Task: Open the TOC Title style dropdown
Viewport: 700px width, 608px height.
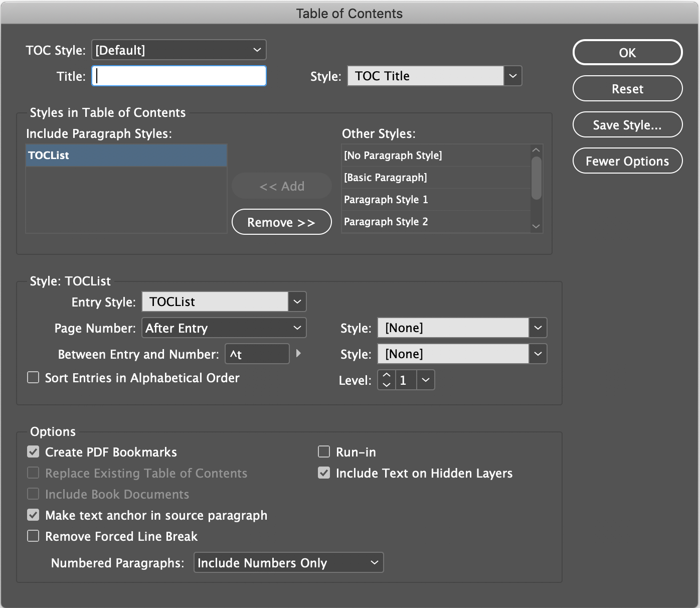Action: tap(512, 76)
